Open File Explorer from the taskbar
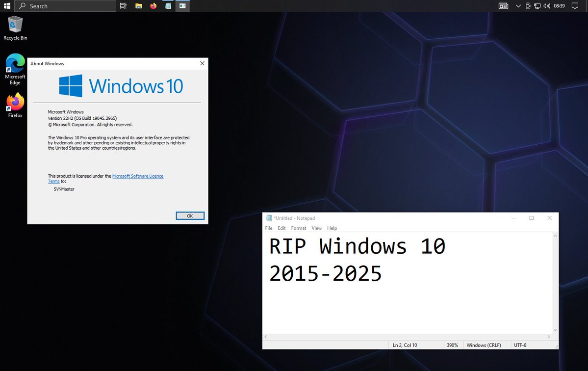This screenshot has width=588, height=371. [x=139, y=6]
